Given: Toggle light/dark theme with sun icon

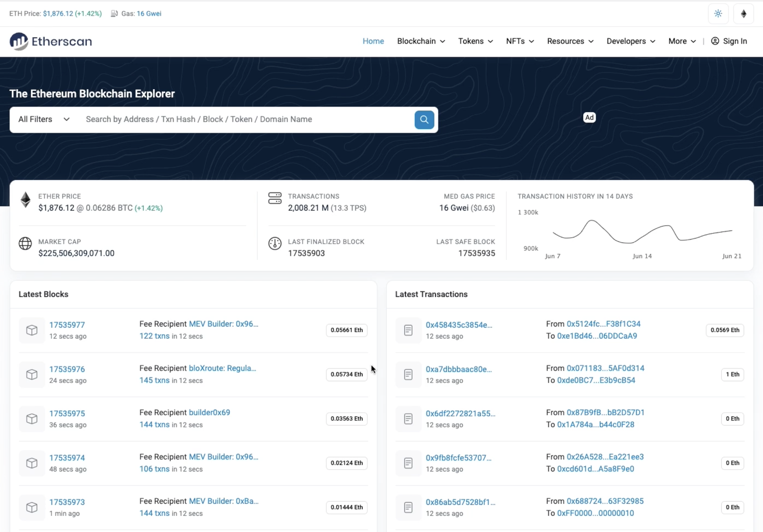Looking at the screenshot, I should tap(717, 13).
